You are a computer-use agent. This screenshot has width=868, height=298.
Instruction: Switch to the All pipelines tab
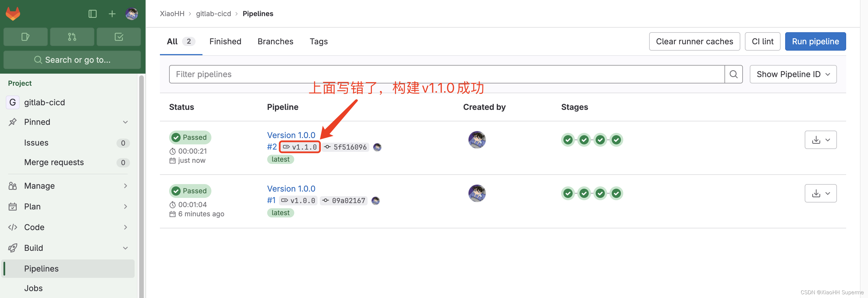click(x=181, y=41)
